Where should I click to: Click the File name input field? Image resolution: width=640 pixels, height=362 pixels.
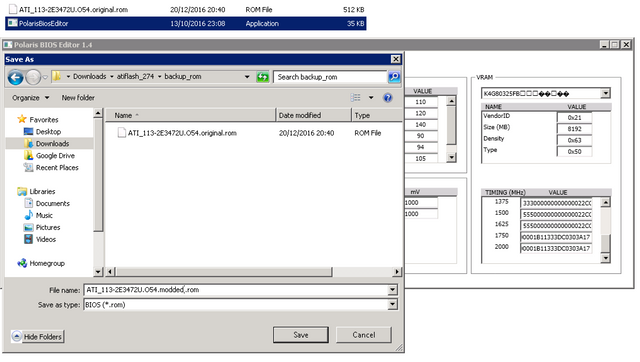coord(236,290)
